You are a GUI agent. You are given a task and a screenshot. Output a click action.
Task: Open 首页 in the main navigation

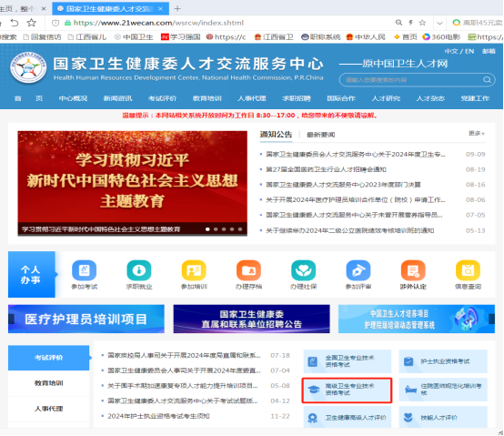pos(28,98)
